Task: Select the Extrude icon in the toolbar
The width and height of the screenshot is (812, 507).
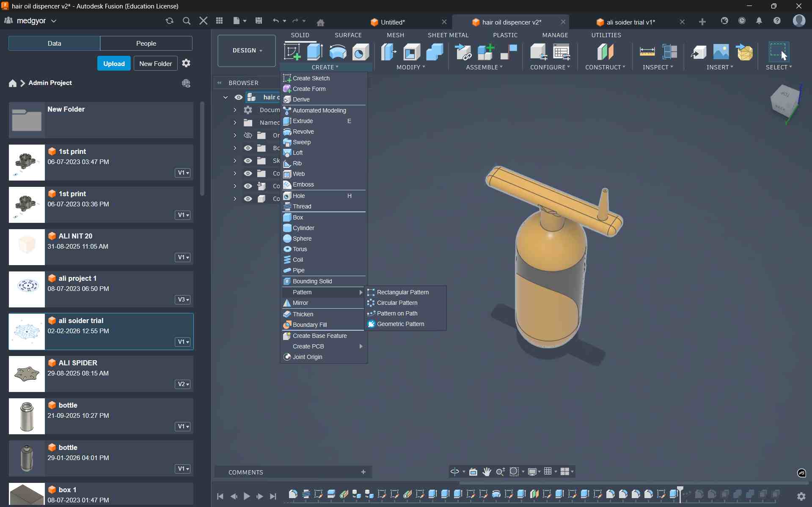Action: point(314,52)
